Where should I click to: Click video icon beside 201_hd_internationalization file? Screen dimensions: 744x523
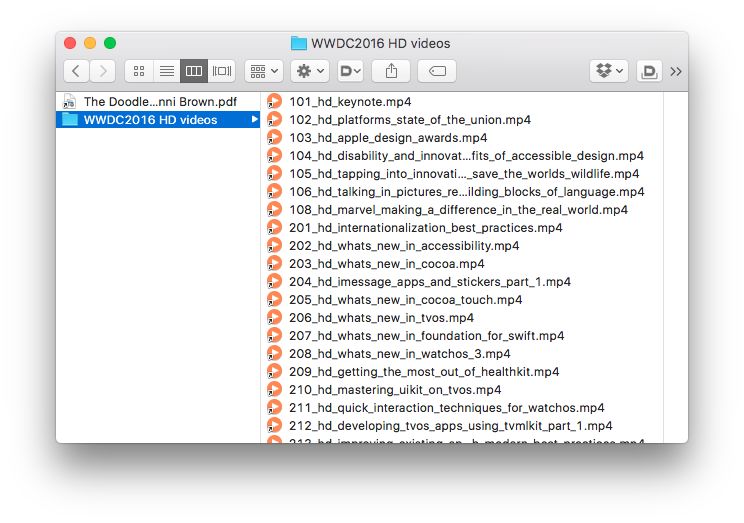(274, 228)
